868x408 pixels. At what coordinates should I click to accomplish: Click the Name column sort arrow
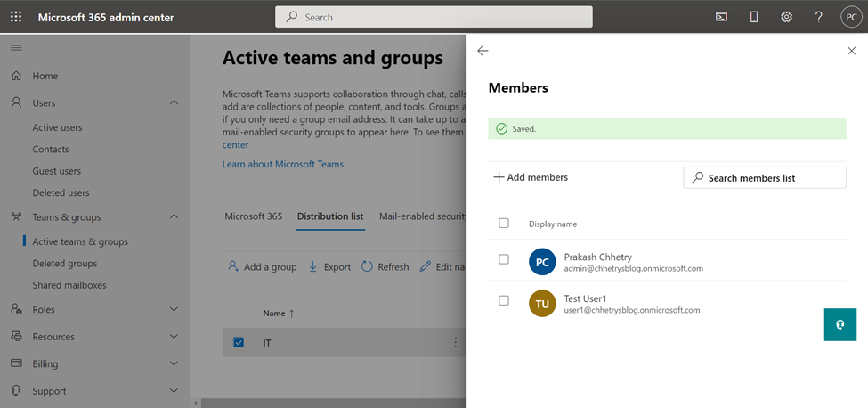tap(292, 314)
